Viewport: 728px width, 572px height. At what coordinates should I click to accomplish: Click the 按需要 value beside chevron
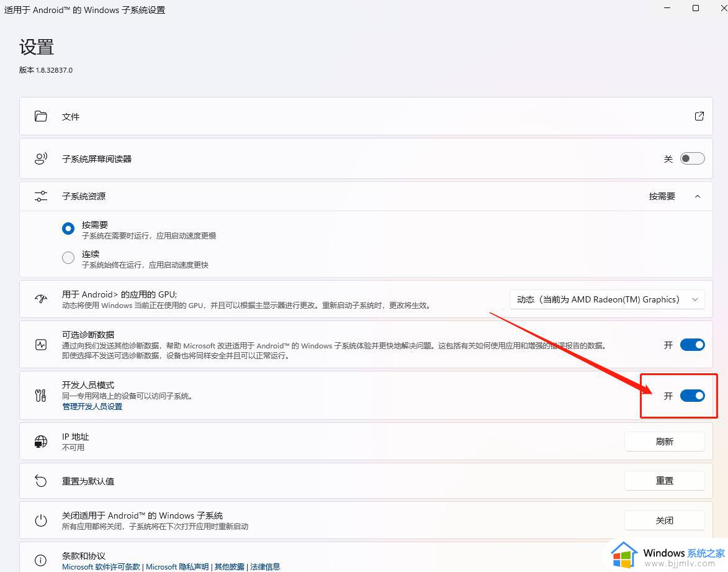(x=662, y=196)
